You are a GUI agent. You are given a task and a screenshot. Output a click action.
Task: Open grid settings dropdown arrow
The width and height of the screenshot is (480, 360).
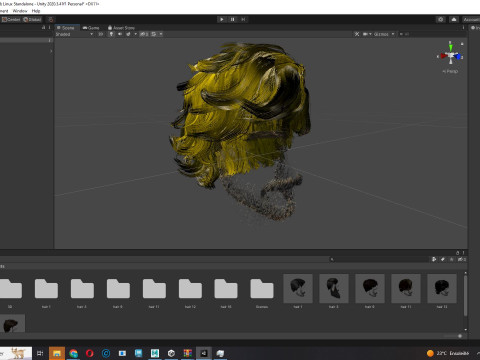click(x=161, y=34)
